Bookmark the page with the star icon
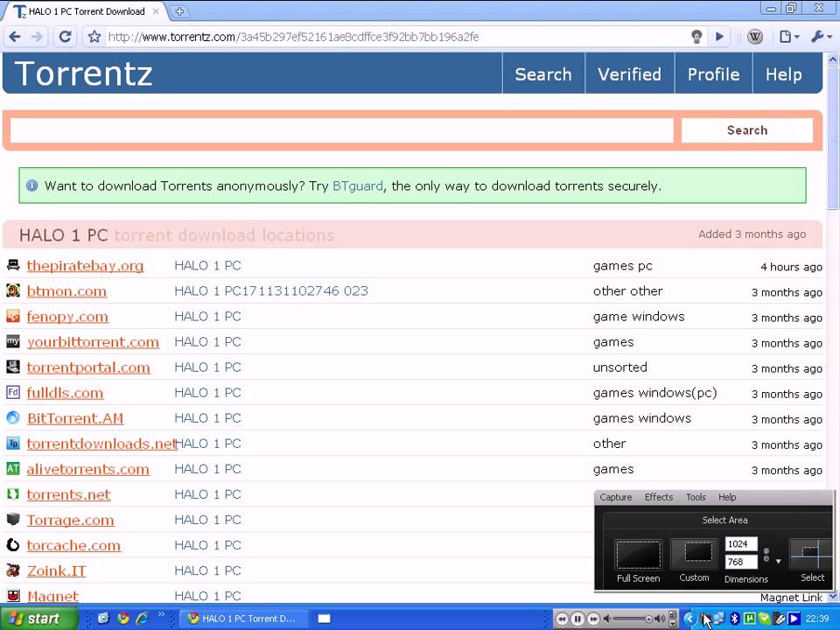 tap(94, 37)
